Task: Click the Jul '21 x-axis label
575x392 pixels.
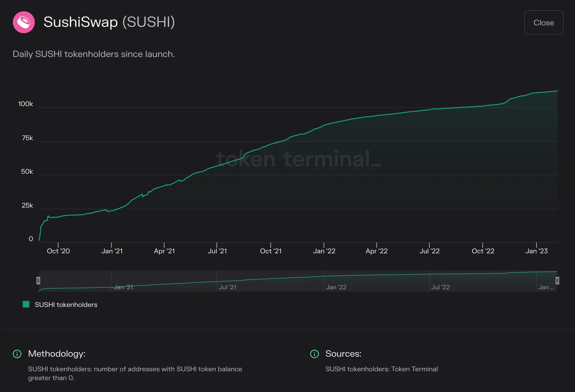Action: (x=217, y=251)
